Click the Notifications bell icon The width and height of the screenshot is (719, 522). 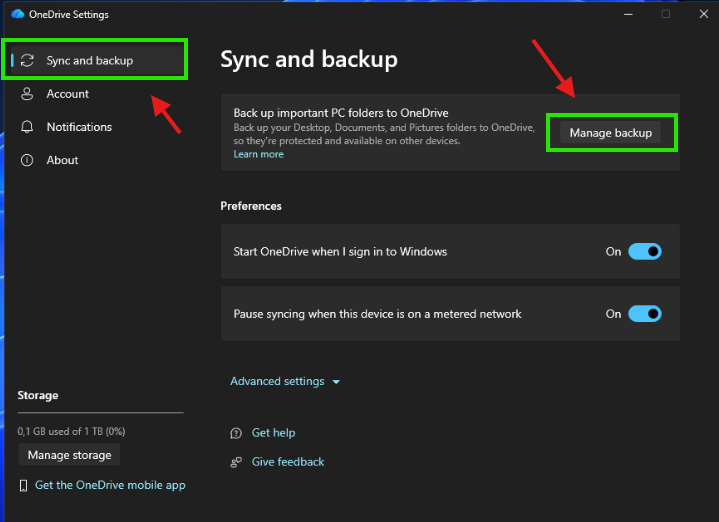27,127
